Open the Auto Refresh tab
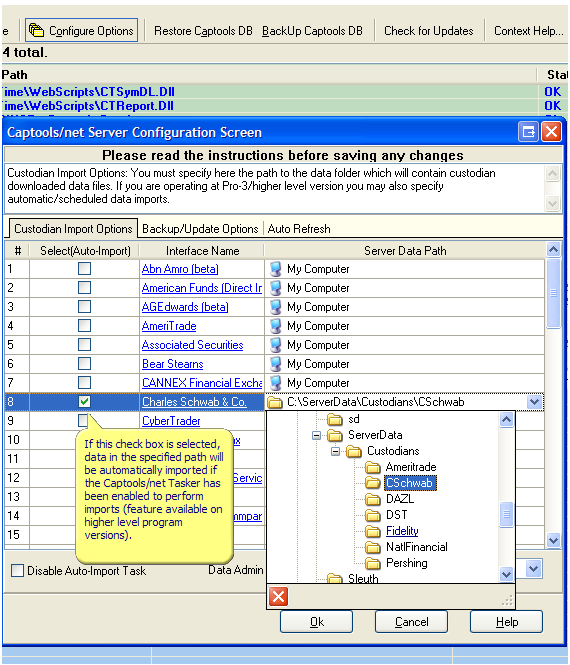 [299, 229]
